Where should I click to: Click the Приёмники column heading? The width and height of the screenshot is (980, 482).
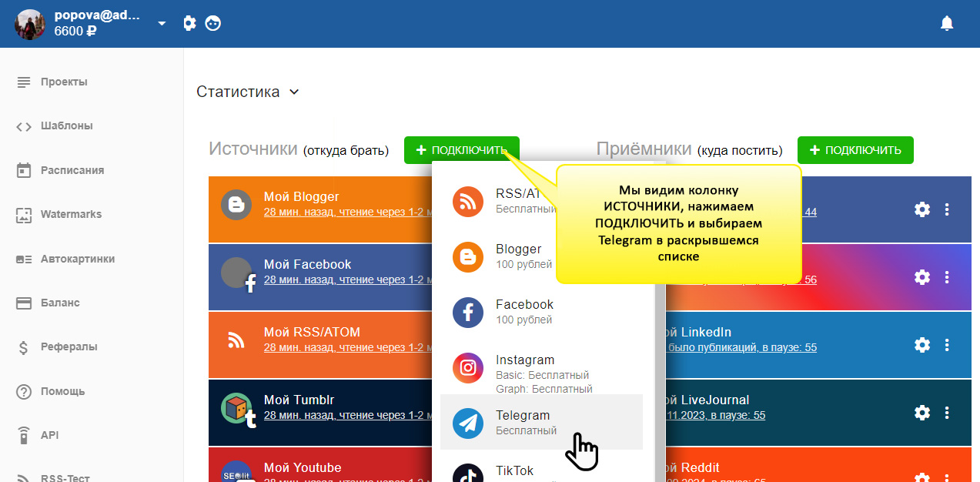click(x=644, y=149)
